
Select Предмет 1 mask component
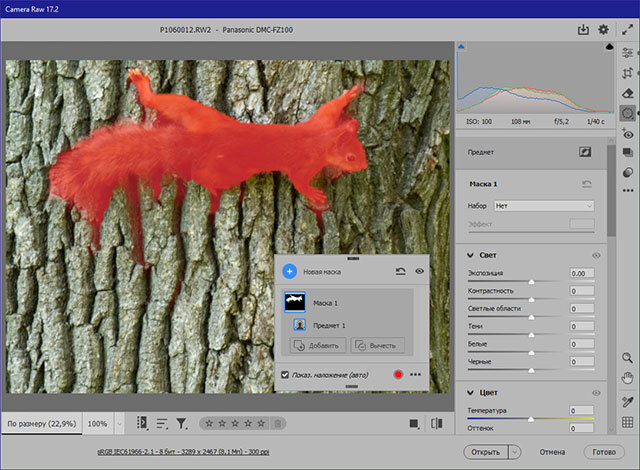pyautogui.click(x=329, y=325)
